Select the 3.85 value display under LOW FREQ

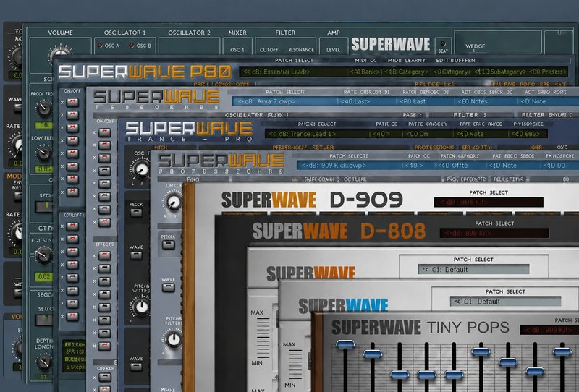pyautogui.click(x=43, y=169)
